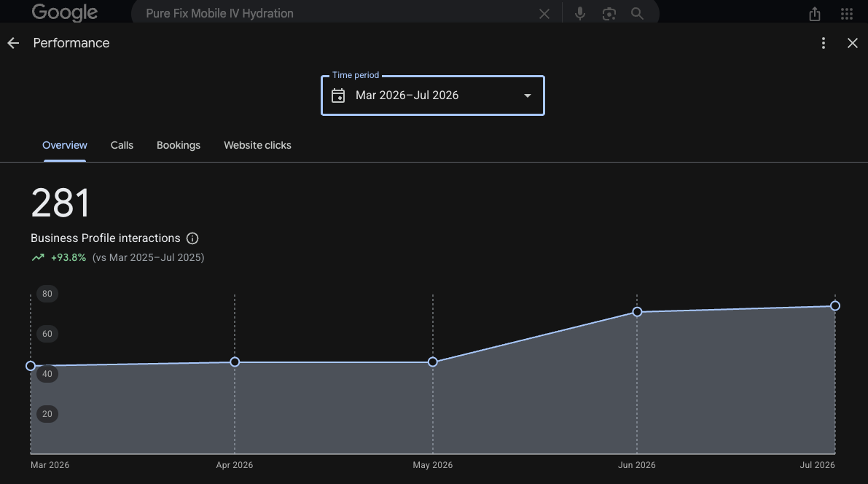868x484 pixels.
Task: Open the Google apps grid
Action: (846, 14)
